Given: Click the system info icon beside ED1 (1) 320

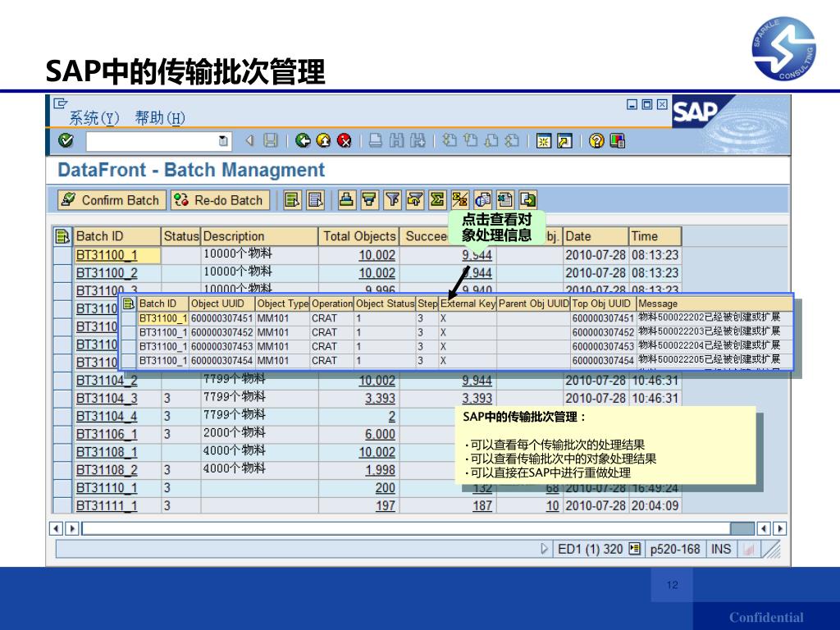Looking at the screenshot, I should (634, 549).
